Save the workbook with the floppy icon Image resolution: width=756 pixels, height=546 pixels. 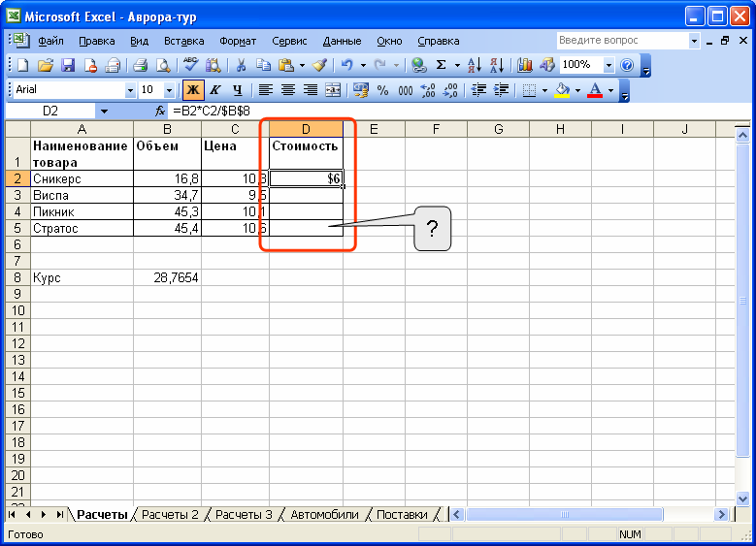[68, 65]
